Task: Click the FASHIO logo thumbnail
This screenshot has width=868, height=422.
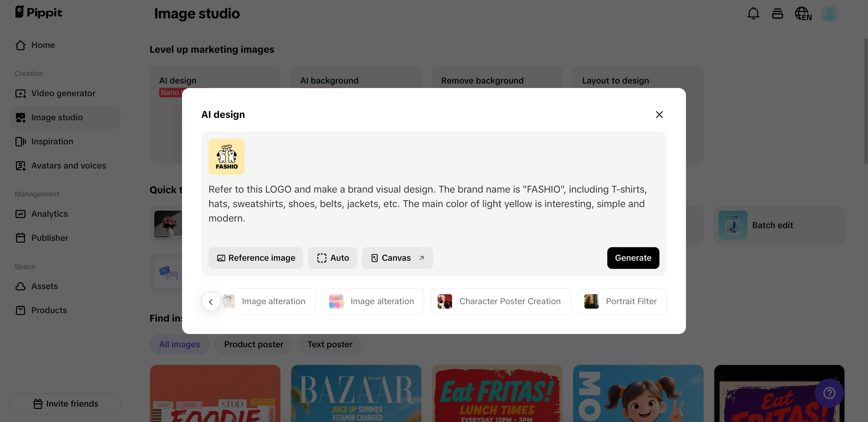Action: tap(226, 157)
